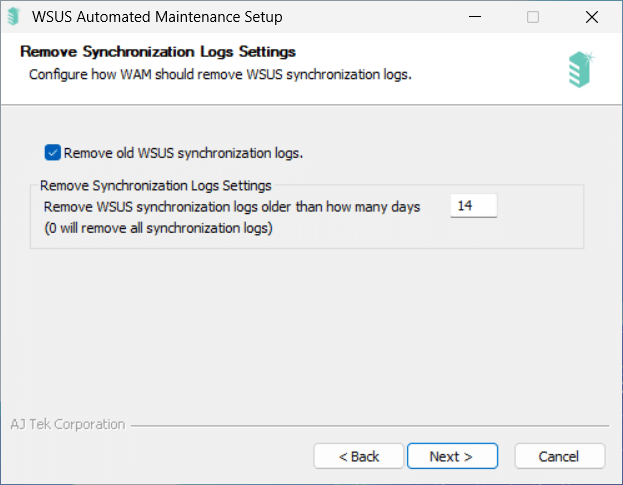This screenshot has height=485, width=623.
Task: Minimize the WSUS Automated Maintenance Setup window
Action: tap(475, 17)
